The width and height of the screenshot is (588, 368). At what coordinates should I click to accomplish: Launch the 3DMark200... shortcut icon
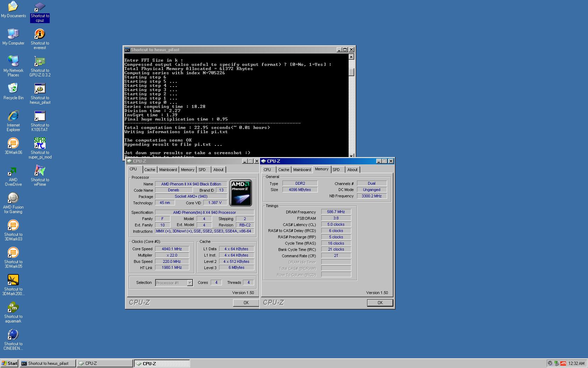[13, 285]
